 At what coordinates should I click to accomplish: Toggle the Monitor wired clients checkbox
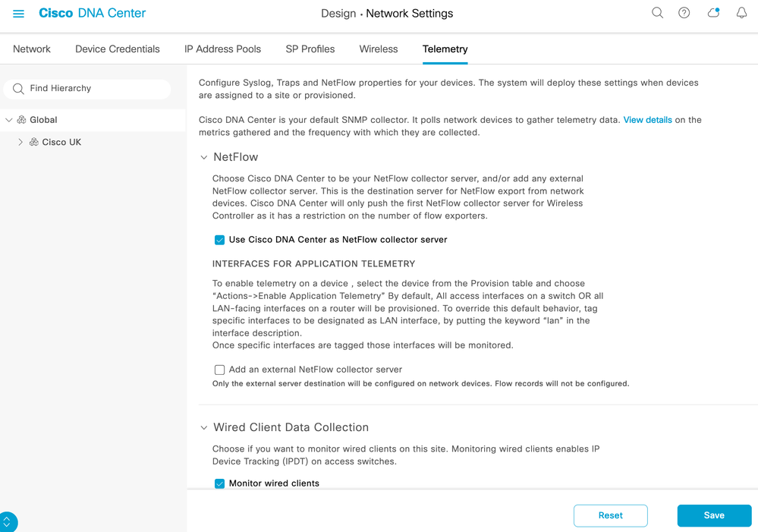click(x=219, y=483)
